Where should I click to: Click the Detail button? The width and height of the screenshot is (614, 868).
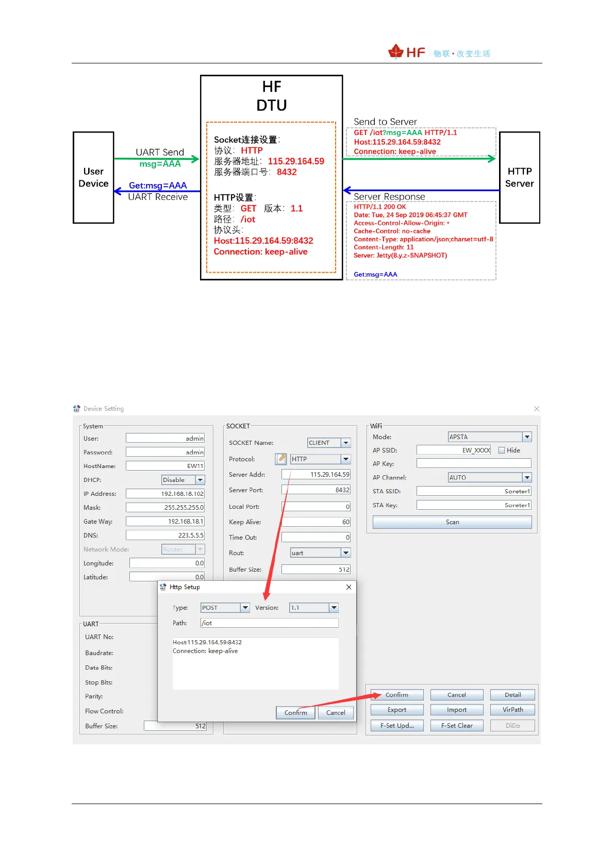(x=512, y=695)
